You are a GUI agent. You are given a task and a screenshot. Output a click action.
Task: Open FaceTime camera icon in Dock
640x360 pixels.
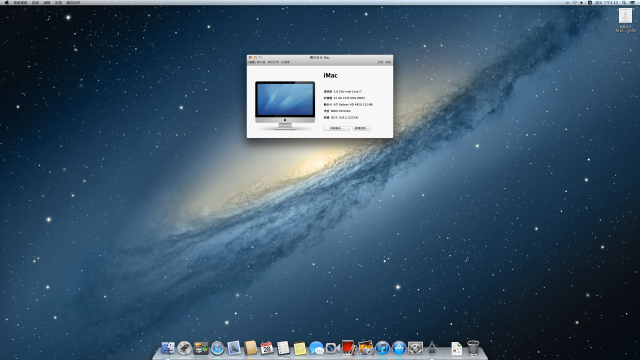(x=333, y=348)
